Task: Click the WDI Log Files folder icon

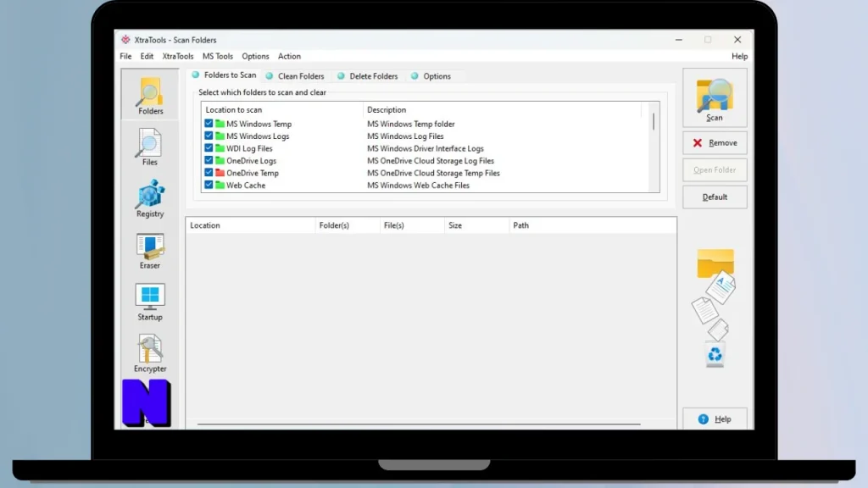Action: pos(220,148)
